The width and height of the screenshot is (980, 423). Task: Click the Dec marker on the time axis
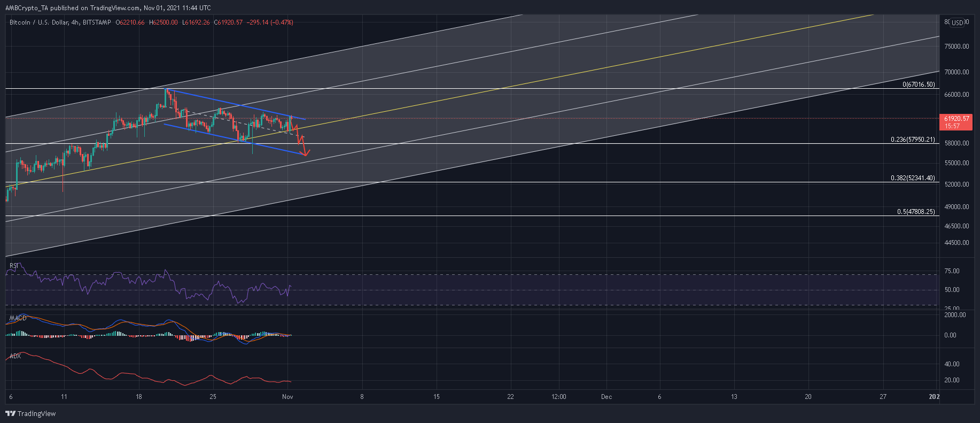point(606,397)
